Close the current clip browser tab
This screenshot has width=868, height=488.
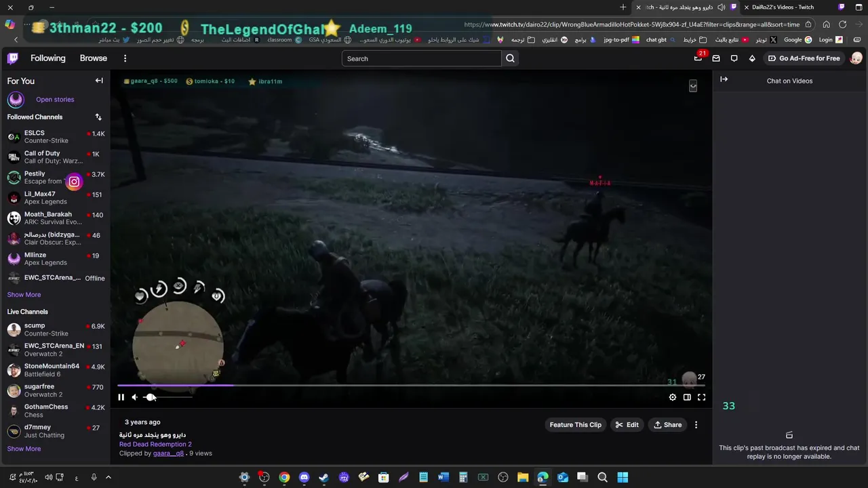coord(638,7)
